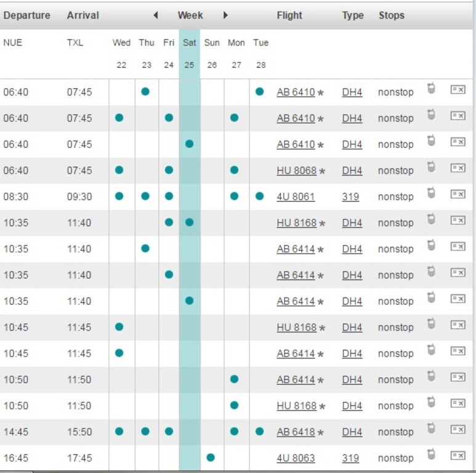This screenshot has width=476, height=473.
Task: Open the AB 6418 flight link
Action: (296, 432)
